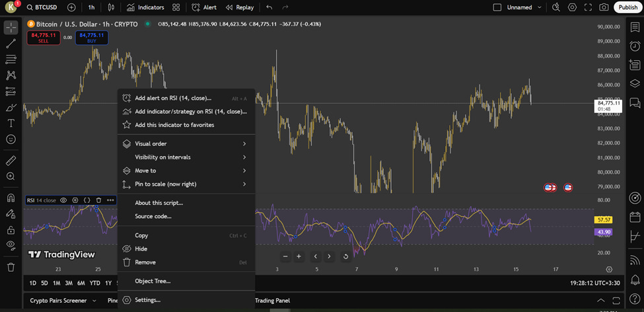Choose Source code menu item
This screenshot has width=644, height=312.
point(186,216)
